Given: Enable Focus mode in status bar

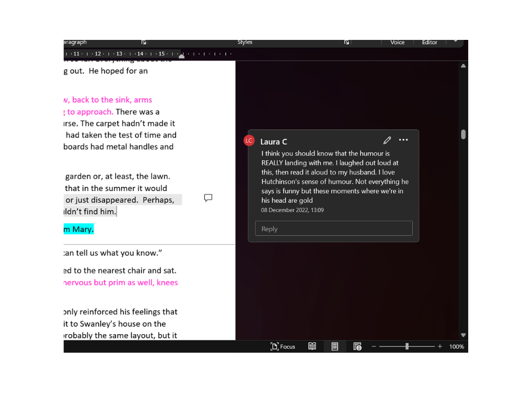Looking at the screenshot, I should (x=282, y=346).
